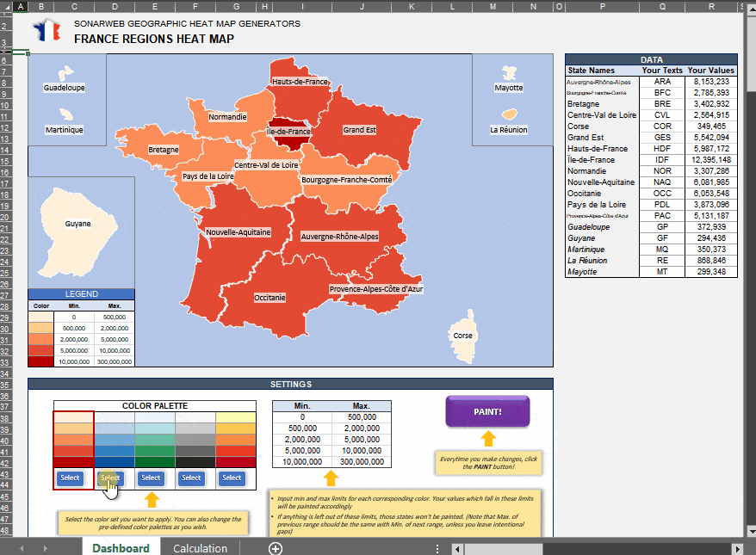
Task: Click the select-all corner triangle
Action: (x=5, y=6)
